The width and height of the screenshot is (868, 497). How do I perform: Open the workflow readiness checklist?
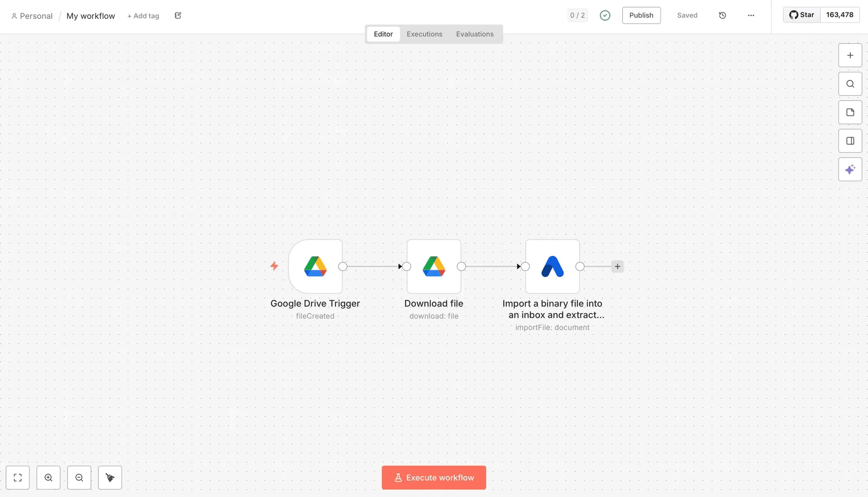tap(577, 15)
